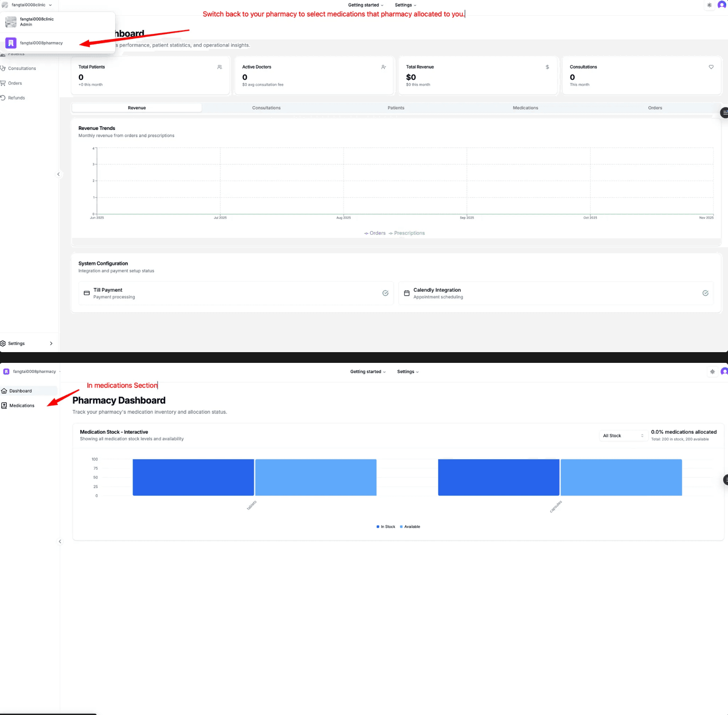Image resolution: width=728 pixels, height=715 pixels.
Task: Open the Medications tab in clinic dashboard
Action: click(x=525, y=108)
